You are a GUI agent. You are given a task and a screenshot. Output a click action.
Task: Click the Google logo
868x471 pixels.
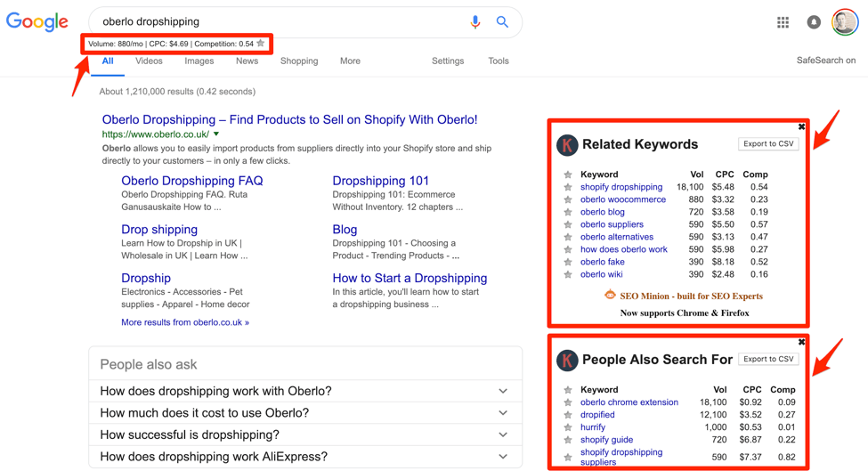(x=37, y=21)
